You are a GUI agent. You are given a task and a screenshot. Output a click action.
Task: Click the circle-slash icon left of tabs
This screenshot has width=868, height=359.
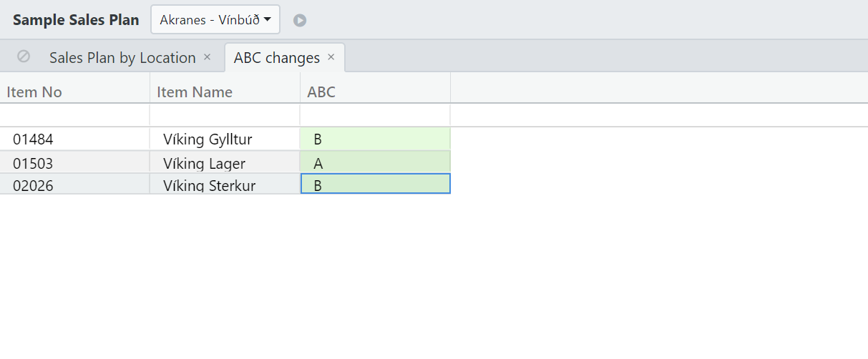tap(24, 56)
